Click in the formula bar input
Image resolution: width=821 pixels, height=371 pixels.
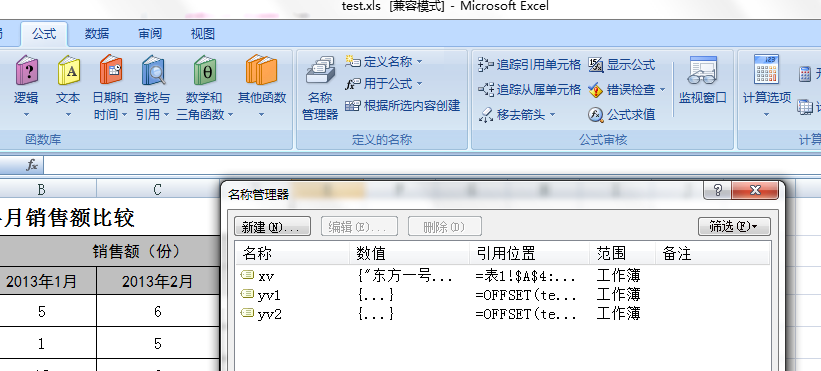432,166
